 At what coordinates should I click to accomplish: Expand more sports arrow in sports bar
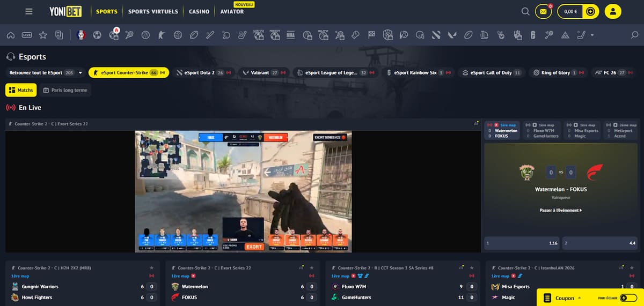pyautogui.click(x=592, y=35)
